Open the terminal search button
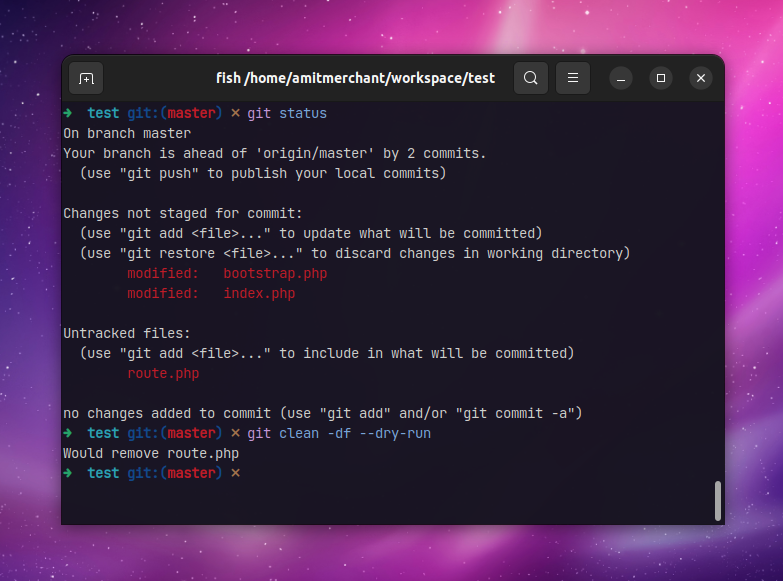 pos(531,78)
